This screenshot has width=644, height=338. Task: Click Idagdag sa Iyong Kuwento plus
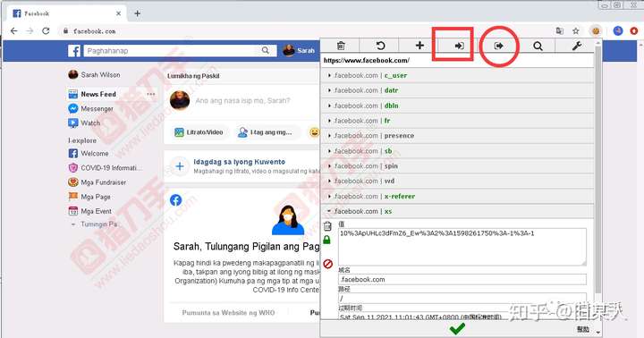click(x=180, y=166)
